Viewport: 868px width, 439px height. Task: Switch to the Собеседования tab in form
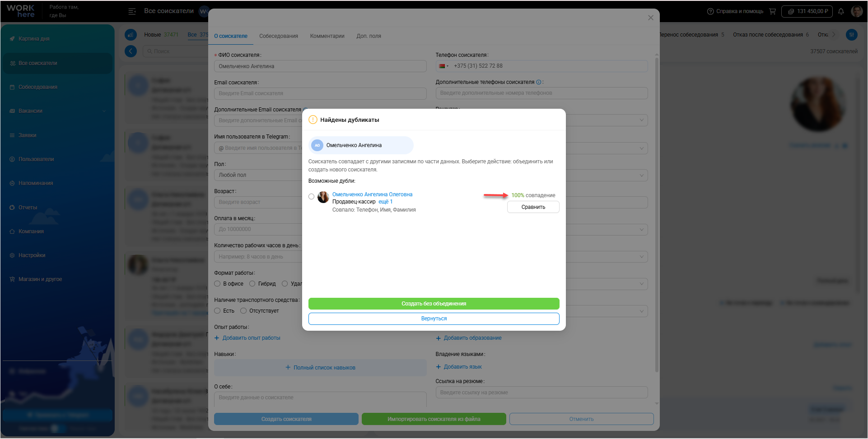coord(279,36)
